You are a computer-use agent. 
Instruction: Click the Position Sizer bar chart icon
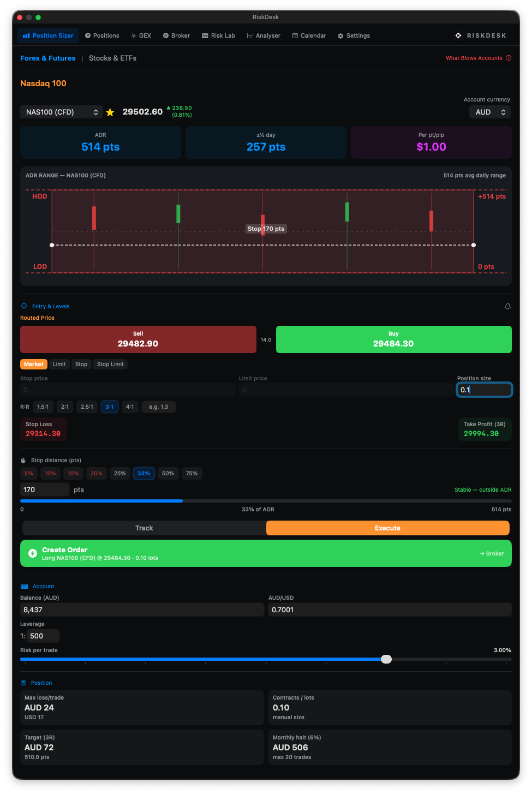(26, 36)
